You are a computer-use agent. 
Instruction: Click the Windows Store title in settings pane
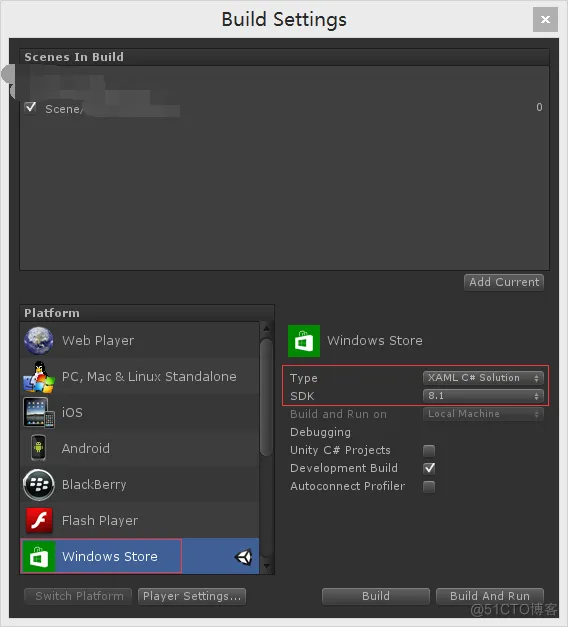[x=375, y=341]
